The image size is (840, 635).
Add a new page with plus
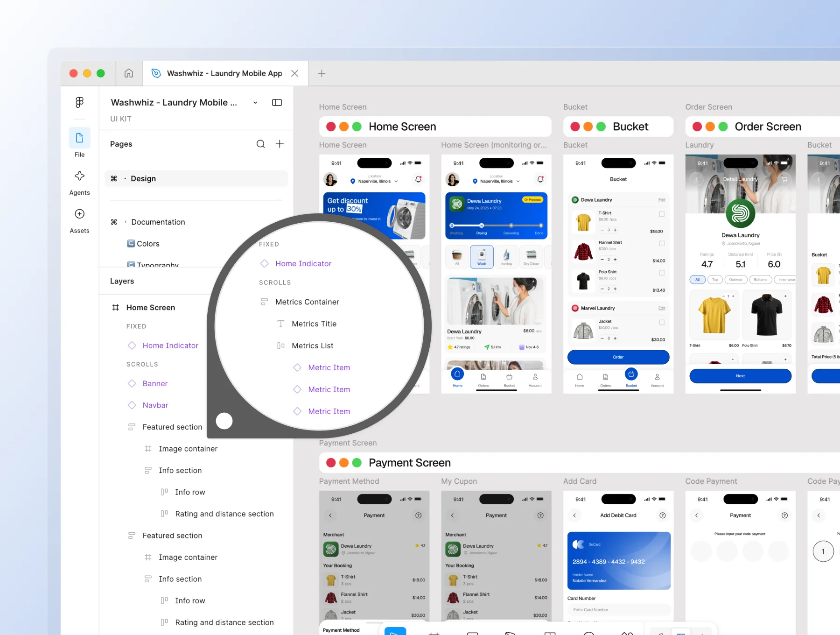[x=280, y=144]
